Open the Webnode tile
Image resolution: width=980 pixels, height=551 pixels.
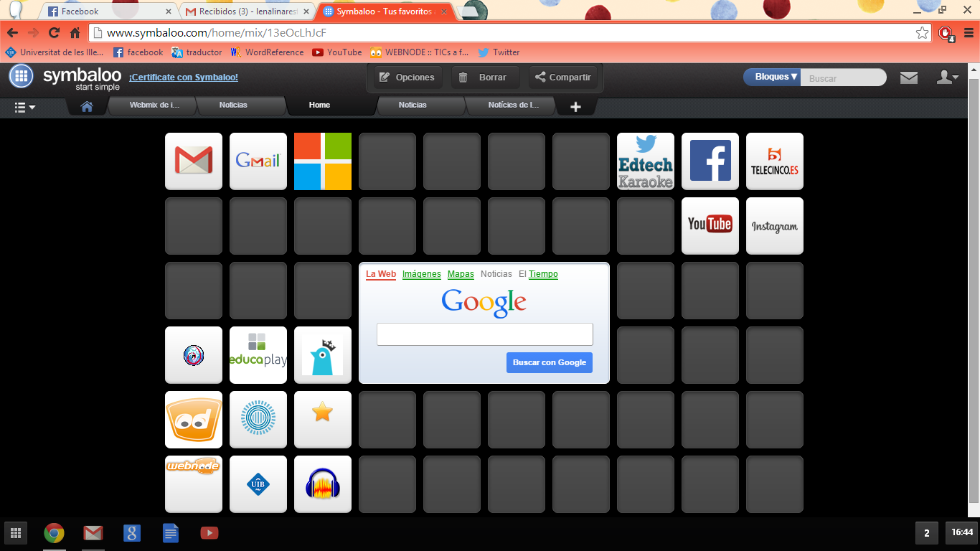pos(193,484)
